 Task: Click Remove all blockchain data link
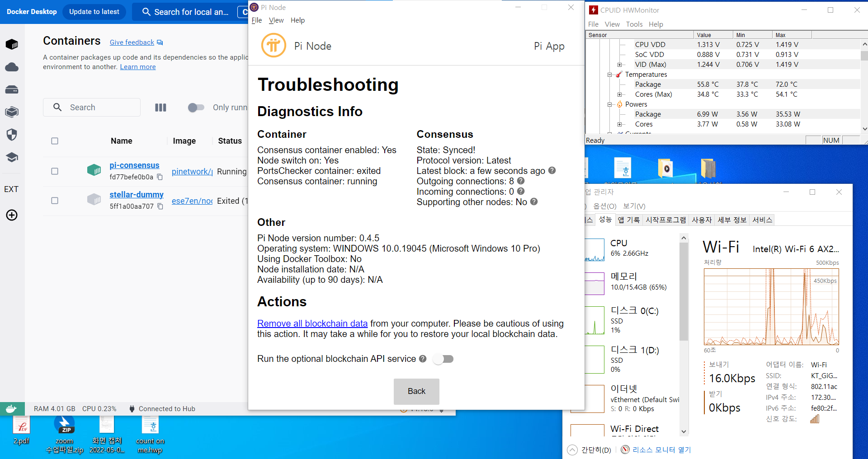coord(312,323)
